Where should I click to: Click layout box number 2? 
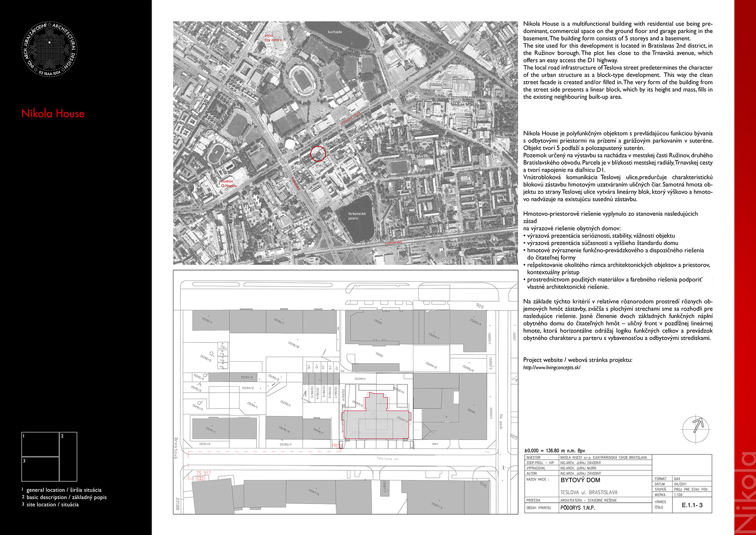(69, 457)
